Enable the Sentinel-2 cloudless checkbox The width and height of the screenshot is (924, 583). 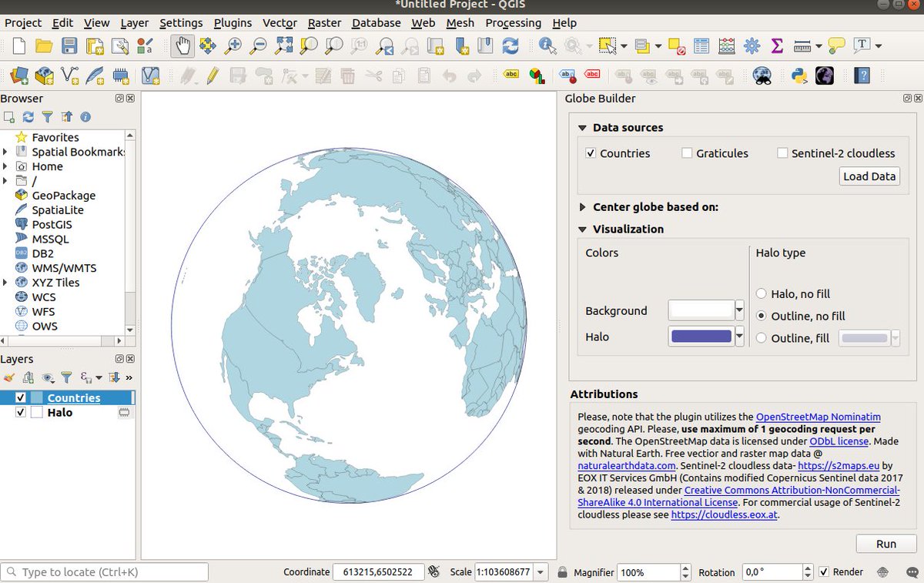pos(782,153)
